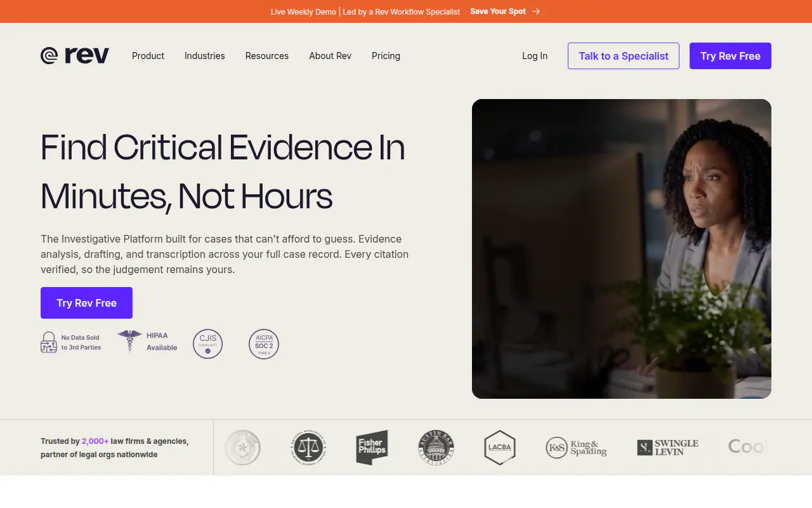Click Try Rev Free below the hero paragraph
The image size is (812, 508).
86,303
